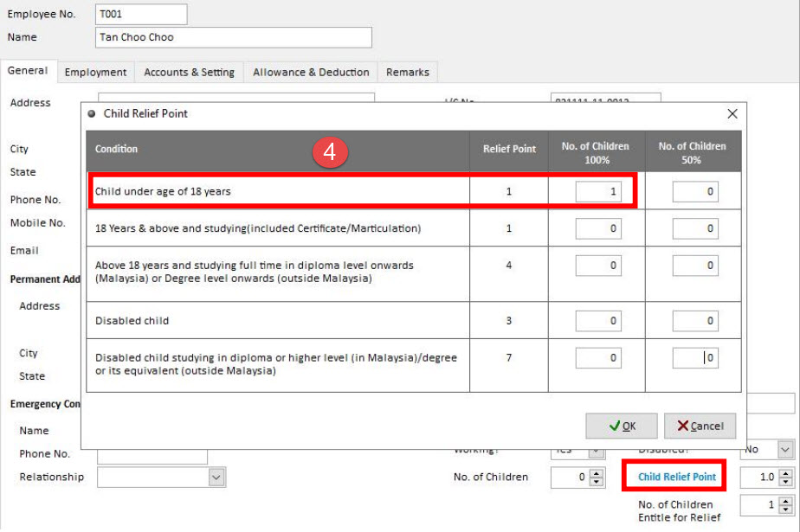Screen dimensions: 800x532
Task: Close the Child Relief Point dialog
Action: (x=732, y=114)
